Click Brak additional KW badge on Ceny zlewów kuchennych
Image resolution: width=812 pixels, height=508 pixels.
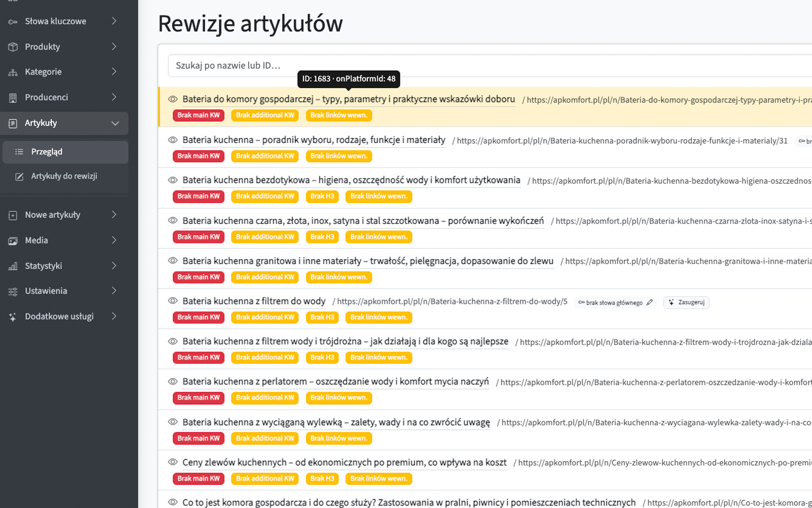265,479
